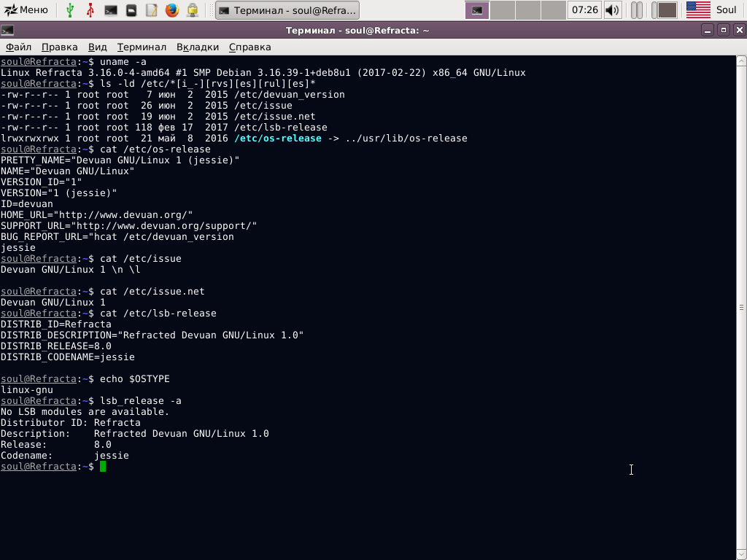Screen dimensions: 747x560
Task: Click the system load graph plugin
Action: click(664, 10)
